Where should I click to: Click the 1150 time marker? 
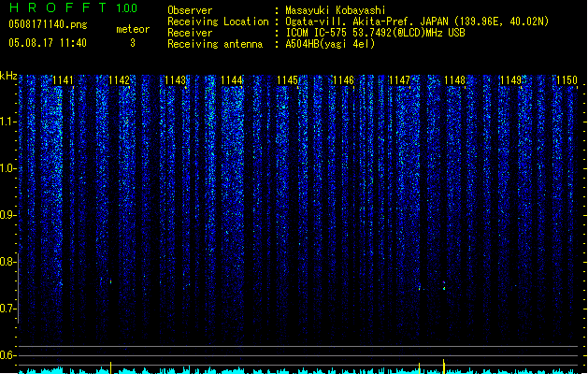tap(567, 80)
